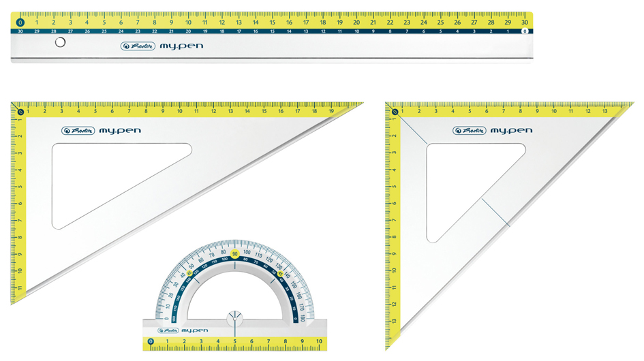Click the my.pen text on the left set square

(120, 131)
